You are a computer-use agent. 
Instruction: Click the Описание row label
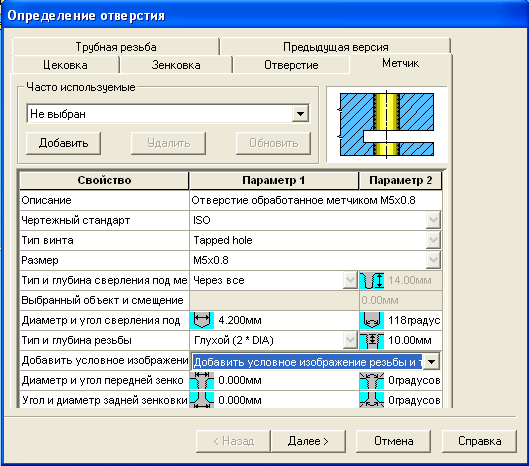click(x=46, y=200)
